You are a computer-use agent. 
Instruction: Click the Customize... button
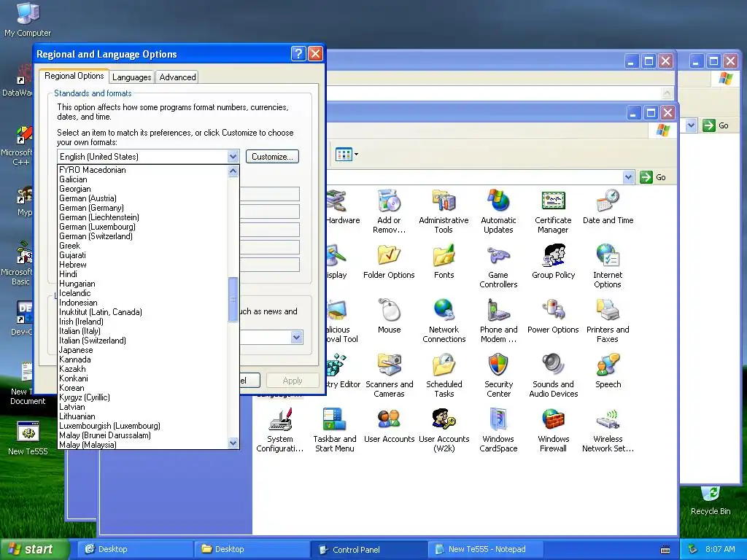click(272, 156)
